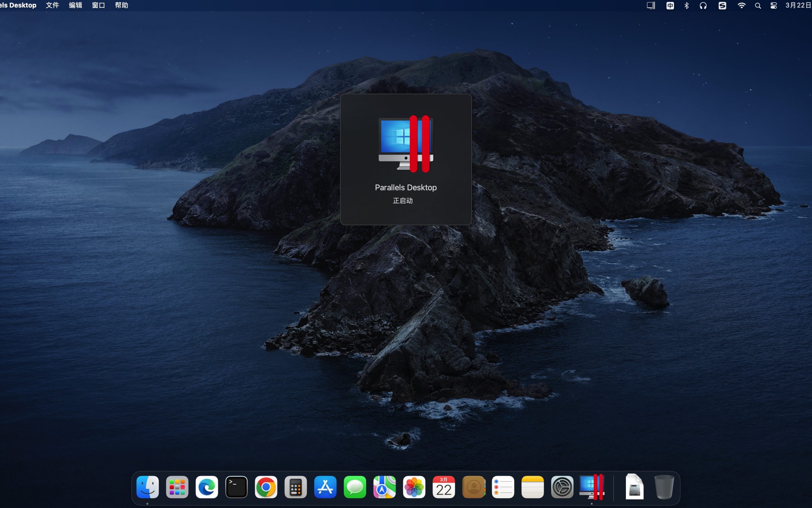
Task: Toggle Control Center in menu bar
Action: (773, 5)
